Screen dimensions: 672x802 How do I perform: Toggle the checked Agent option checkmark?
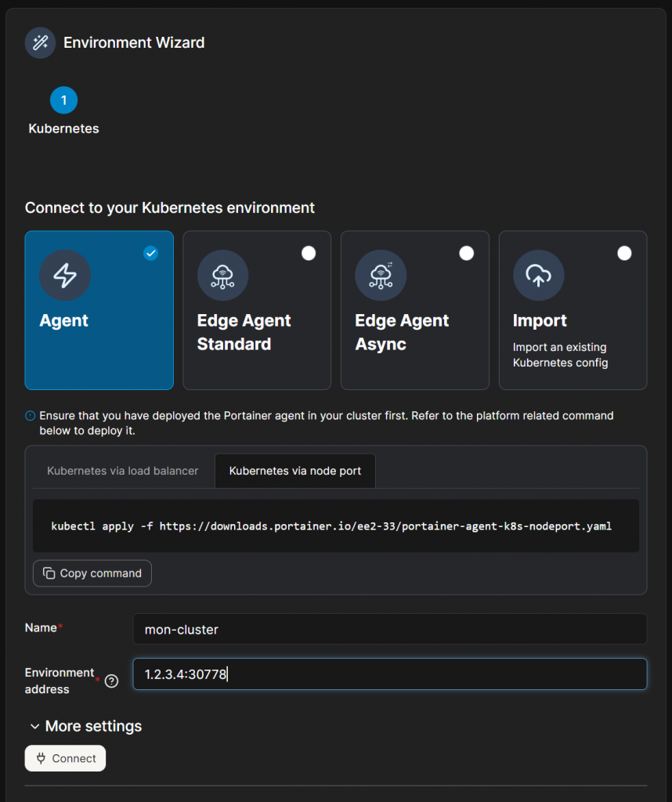[151, 253]
